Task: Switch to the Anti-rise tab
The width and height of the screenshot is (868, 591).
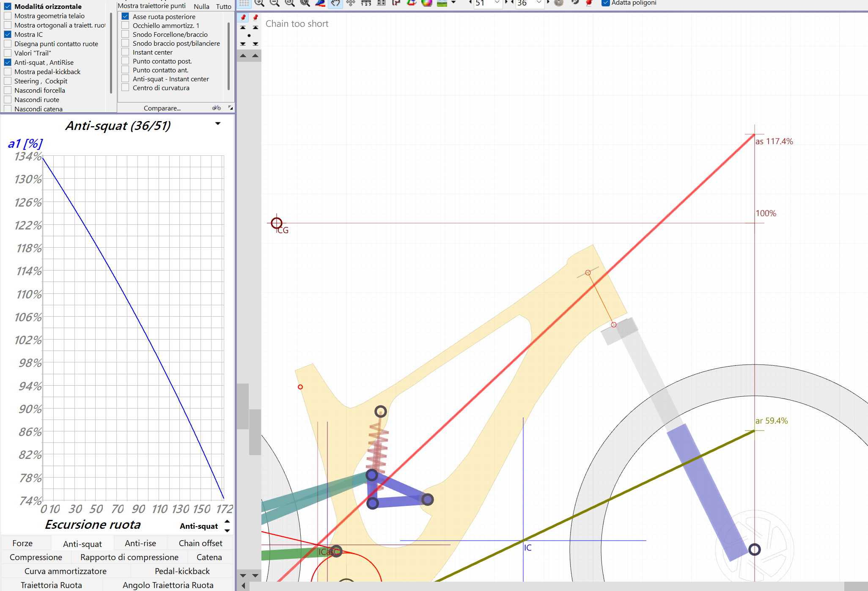Action: [x=140, y=543]
